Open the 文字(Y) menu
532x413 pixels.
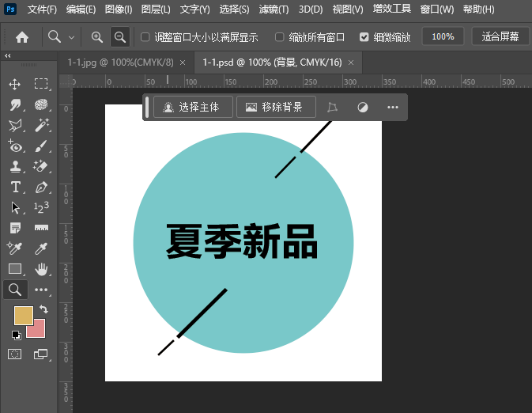(194, 9)
